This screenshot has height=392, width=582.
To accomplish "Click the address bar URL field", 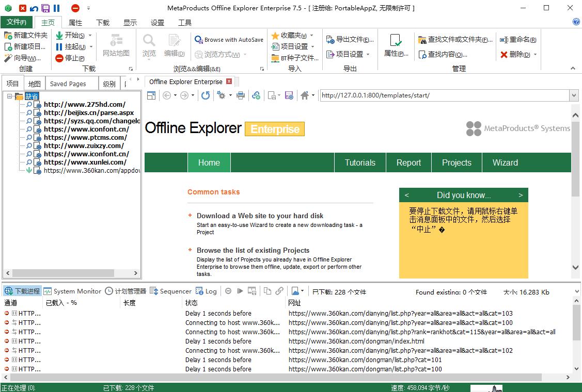I will pyautogui.click(x=444, y=96).
